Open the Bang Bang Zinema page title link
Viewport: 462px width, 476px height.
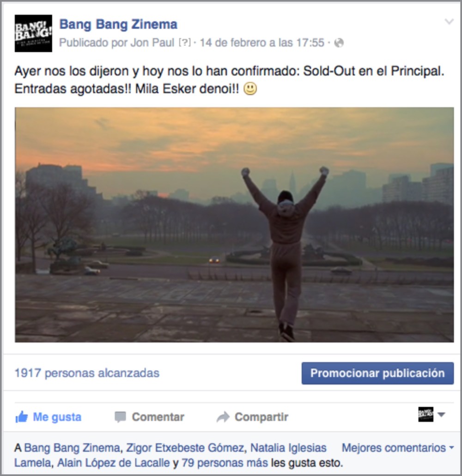(118, 24)
